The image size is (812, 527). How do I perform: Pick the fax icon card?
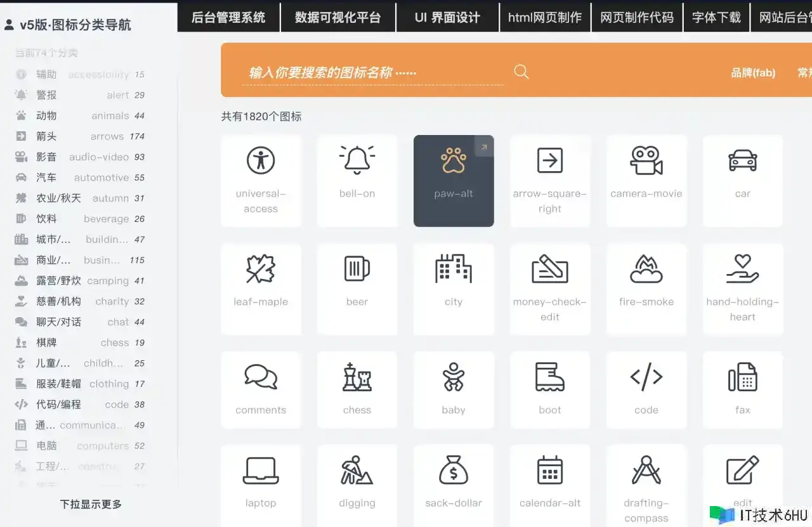click(743, 390)
